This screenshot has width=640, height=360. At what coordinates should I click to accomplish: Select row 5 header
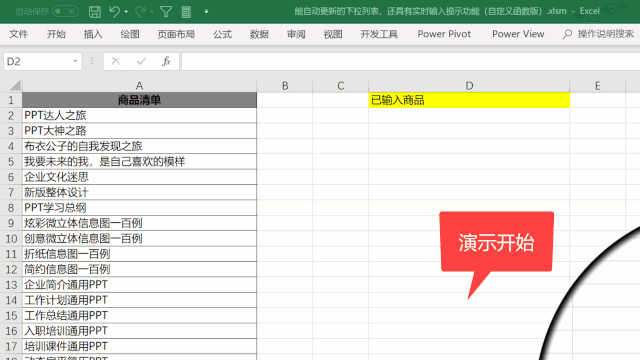pyautogui.click(x=11, y=162)
